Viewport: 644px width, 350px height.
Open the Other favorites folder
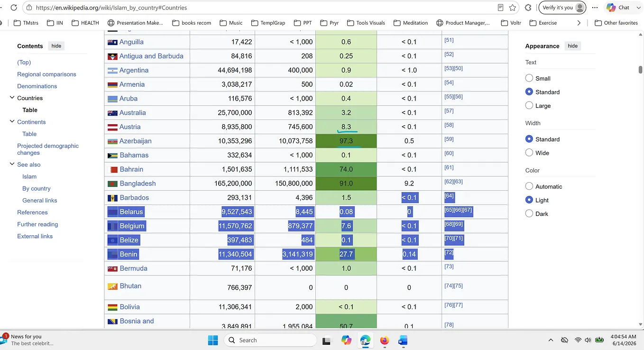click(616, 23)
